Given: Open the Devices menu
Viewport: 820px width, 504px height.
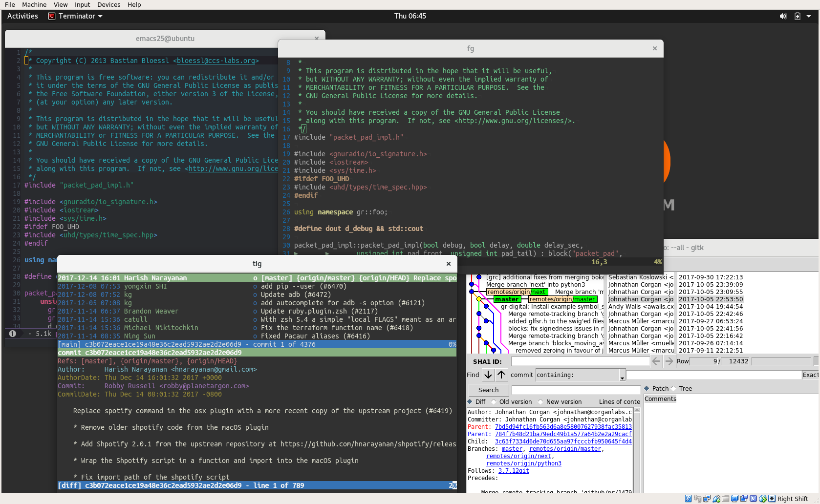Looking at the screenshot, I should (108, 4).
